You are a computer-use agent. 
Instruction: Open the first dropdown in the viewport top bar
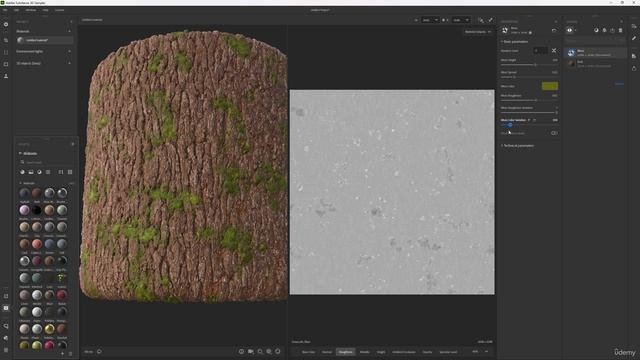[x=430, y=20]
